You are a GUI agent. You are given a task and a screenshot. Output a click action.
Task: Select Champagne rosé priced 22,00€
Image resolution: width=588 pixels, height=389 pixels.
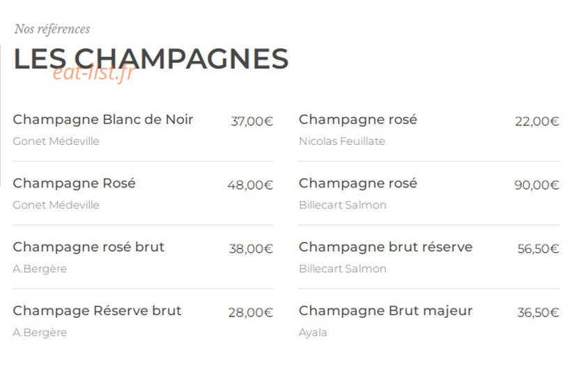click(x=358, y=119)
